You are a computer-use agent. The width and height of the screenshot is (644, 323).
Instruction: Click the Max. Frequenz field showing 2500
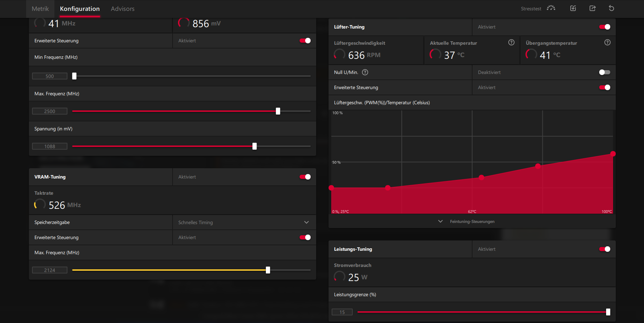pos(50,111)
